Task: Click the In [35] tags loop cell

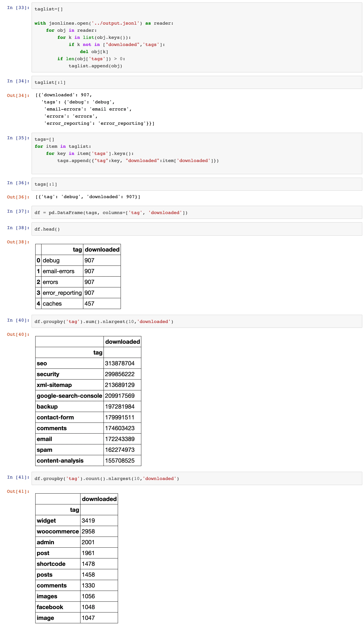Action: coord(197,153)
